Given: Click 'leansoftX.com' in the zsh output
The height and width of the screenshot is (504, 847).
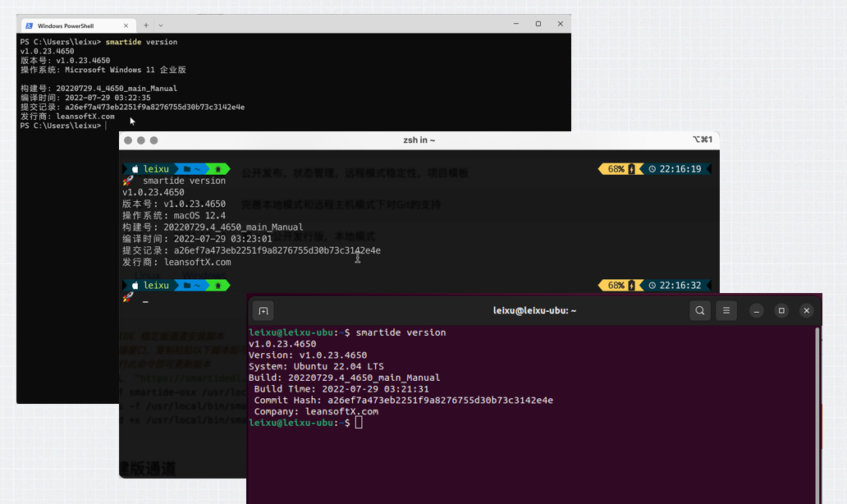Looking at the screenshot, I should (x=197, y=262).
